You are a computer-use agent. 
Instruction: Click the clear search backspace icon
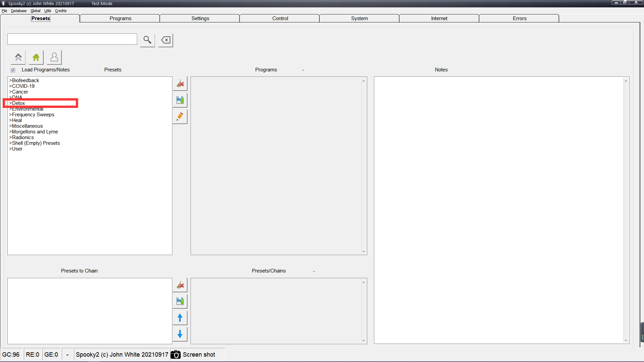coord(166,40)
